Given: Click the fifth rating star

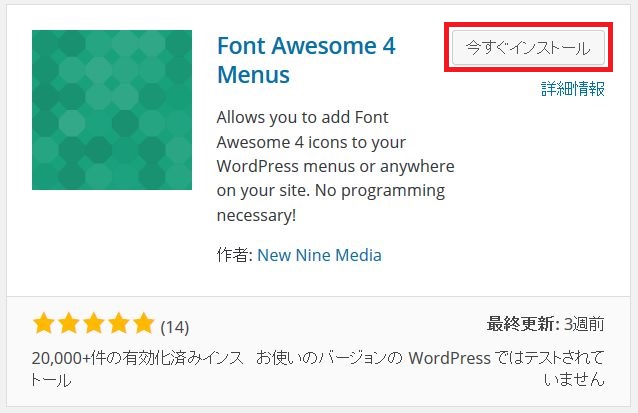Looking at the screenshot, I should pos(144,323).
